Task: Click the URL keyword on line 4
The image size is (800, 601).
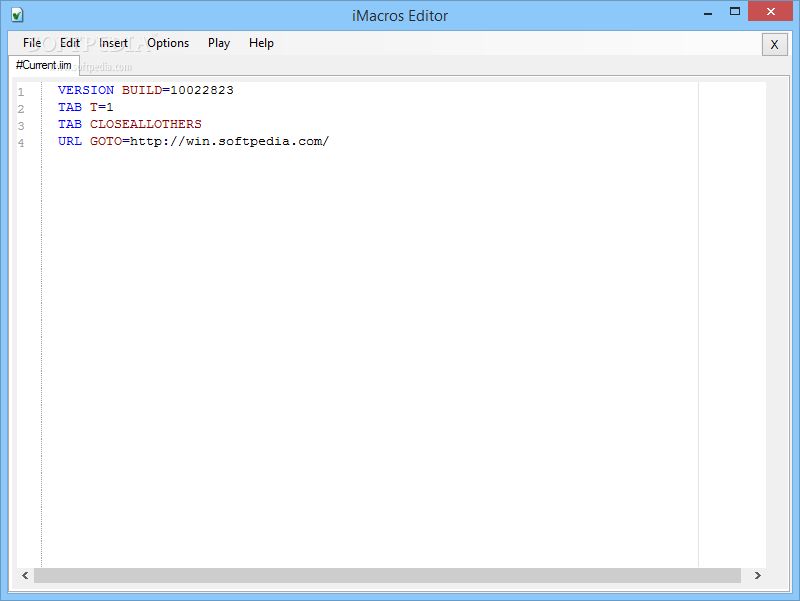Action: tap(70, 141)
